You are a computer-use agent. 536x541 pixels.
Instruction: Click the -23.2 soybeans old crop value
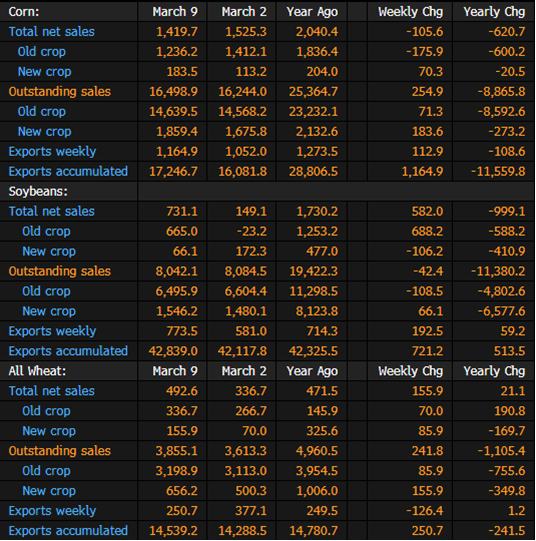click(x=251, y=232)
